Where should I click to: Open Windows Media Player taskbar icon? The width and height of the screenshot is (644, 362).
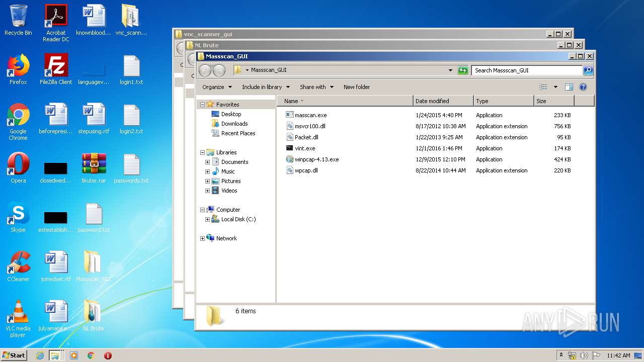(x=74, y=355)
